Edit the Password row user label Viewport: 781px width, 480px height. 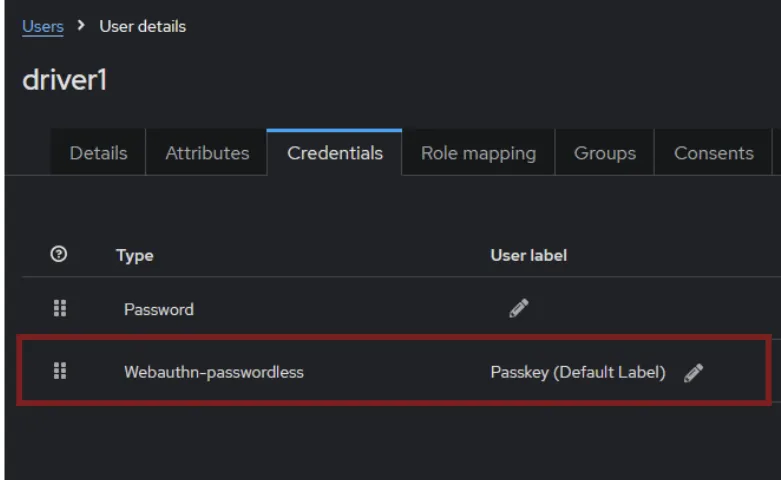click(519, 309)
